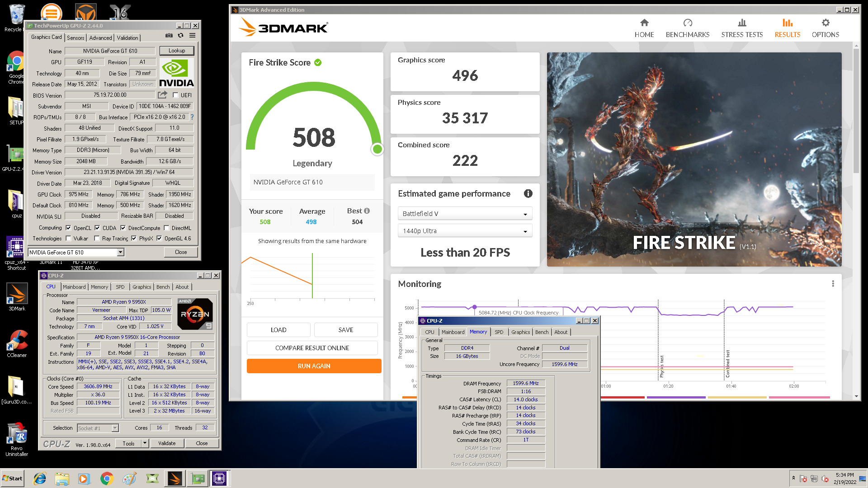Screen dimensions: 868x488
Task: Click Bus Interface question mark
Action: click(192, 117)
